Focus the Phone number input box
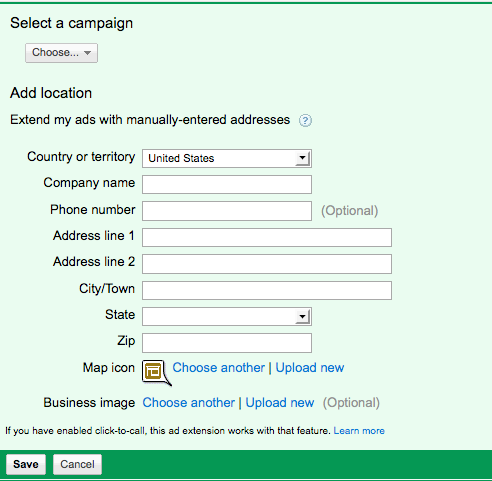This screenshot has height=481, width=492. pos(227,211)
